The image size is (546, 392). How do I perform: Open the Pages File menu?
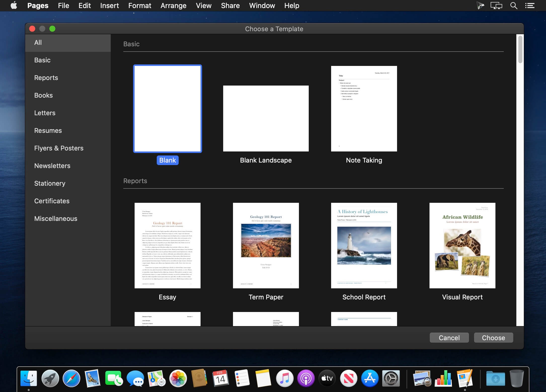coord(63,6)
